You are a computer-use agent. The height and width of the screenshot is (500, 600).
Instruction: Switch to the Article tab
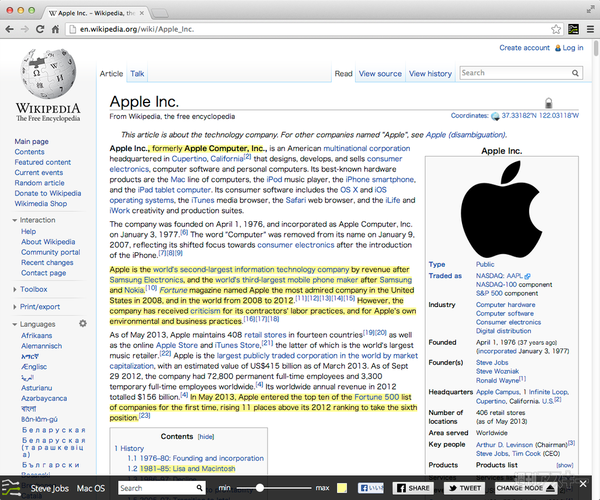click(x=111, y=73)
